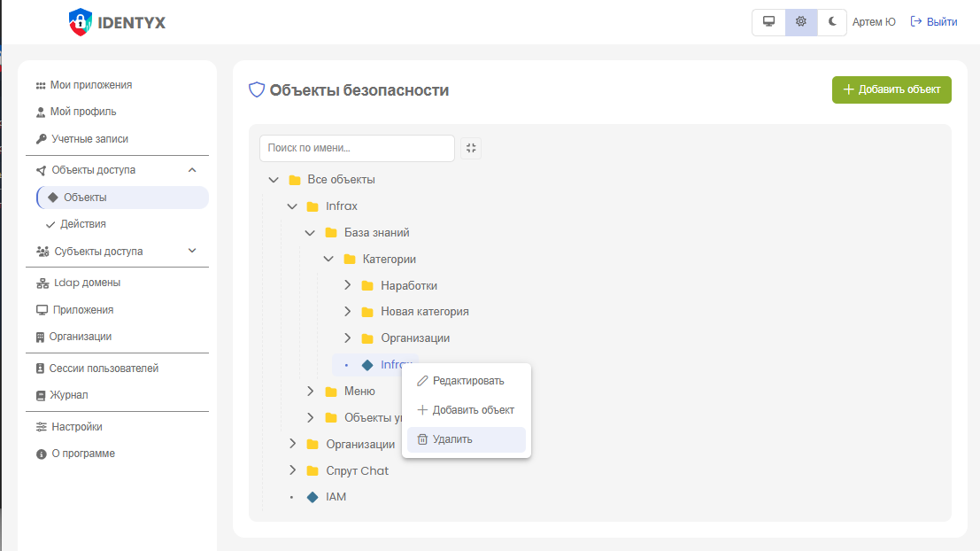Click the IDENTYX shield logo

click(x=81, y=22)
